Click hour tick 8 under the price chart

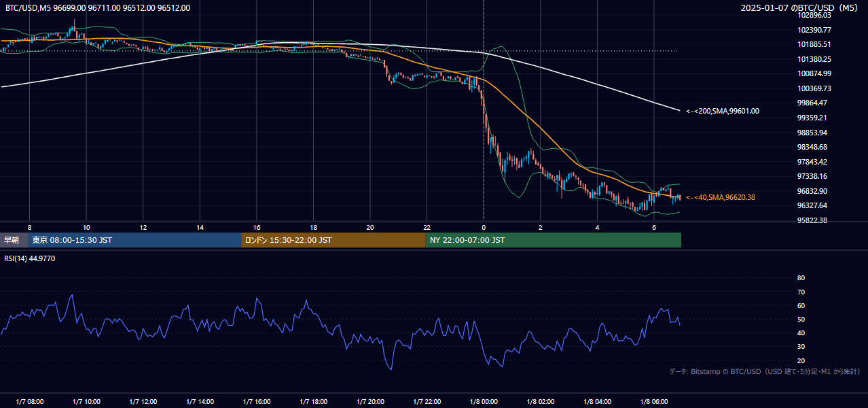point(30,227)
